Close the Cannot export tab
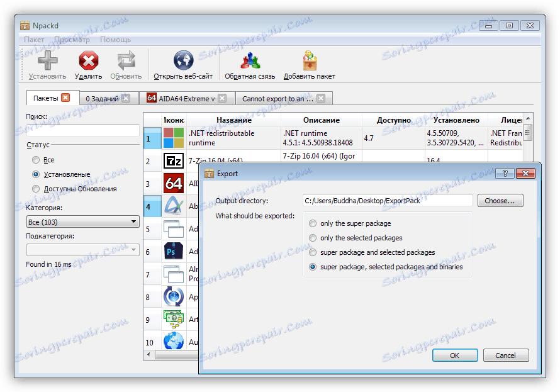 point(321,98)
